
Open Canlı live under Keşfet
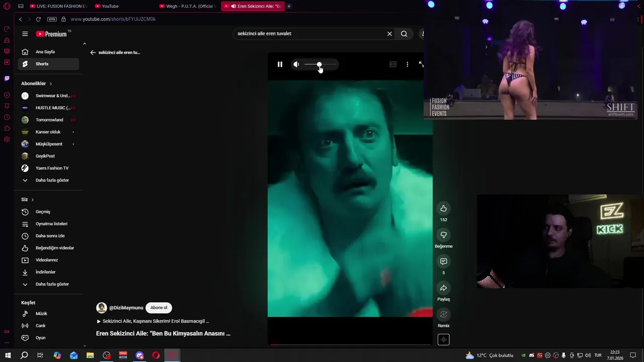tap(48, 326)
